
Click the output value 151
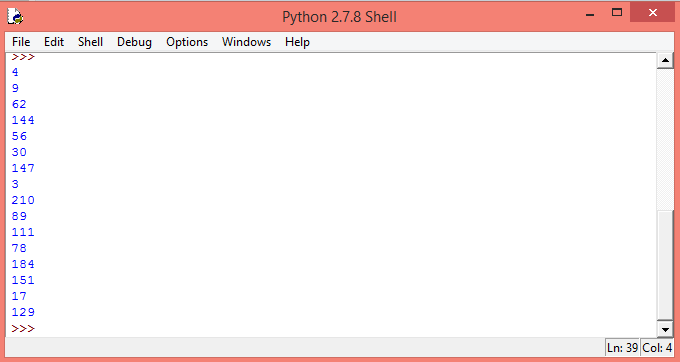point(23,280)
